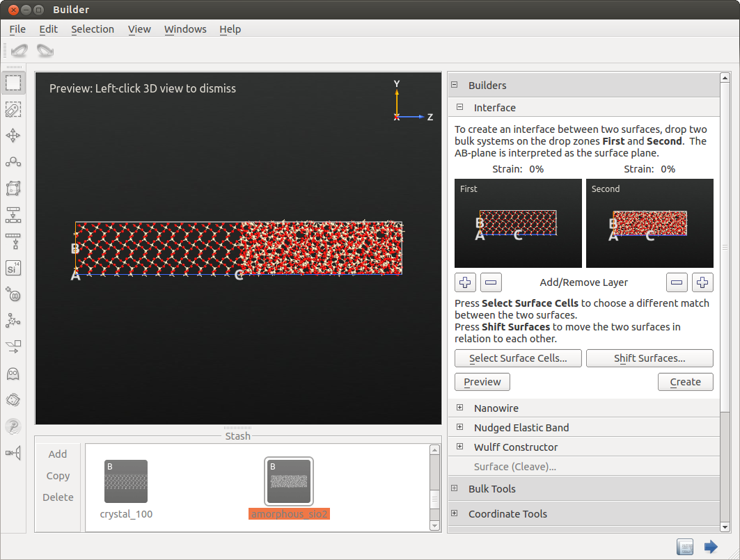This screenshot has height=560, width=740.
Task: Expand the Bulk Tools section
Action: tap(454, 488)
